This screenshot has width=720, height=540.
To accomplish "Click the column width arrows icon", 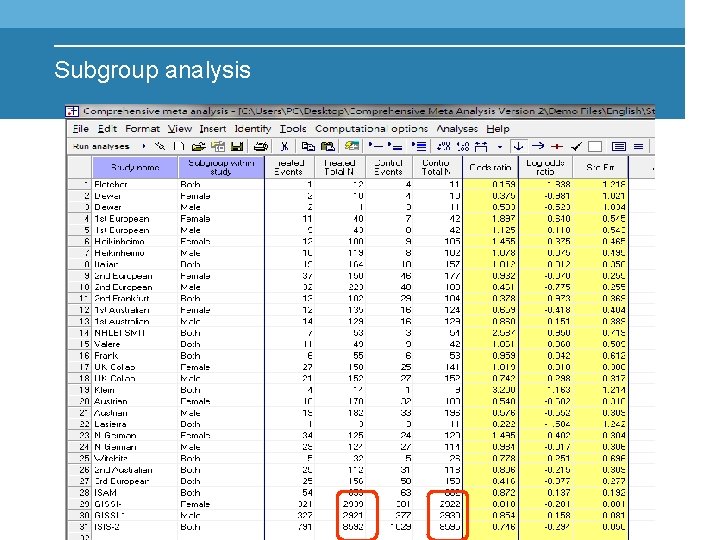I will (481, 146).
